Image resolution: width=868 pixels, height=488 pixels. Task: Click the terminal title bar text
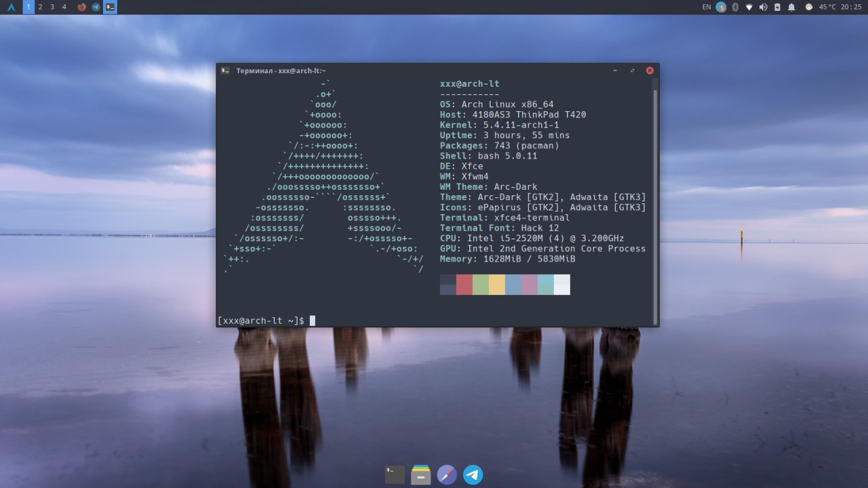tap(281, 70)
